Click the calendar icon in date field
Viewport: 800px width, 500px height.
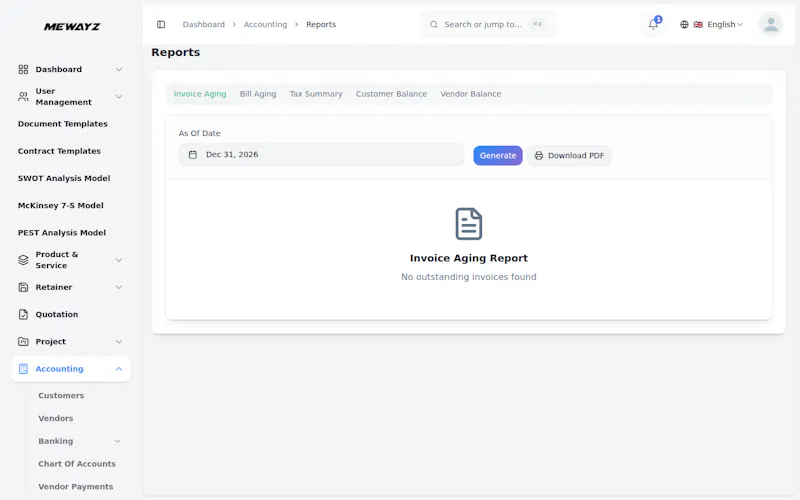[x=193, y=155]
